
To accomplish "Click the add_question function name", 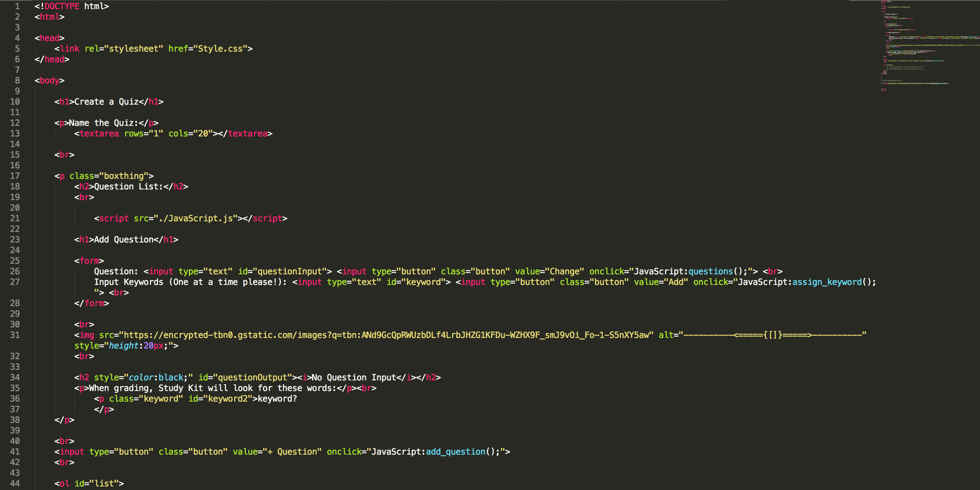I will [455, 451].
